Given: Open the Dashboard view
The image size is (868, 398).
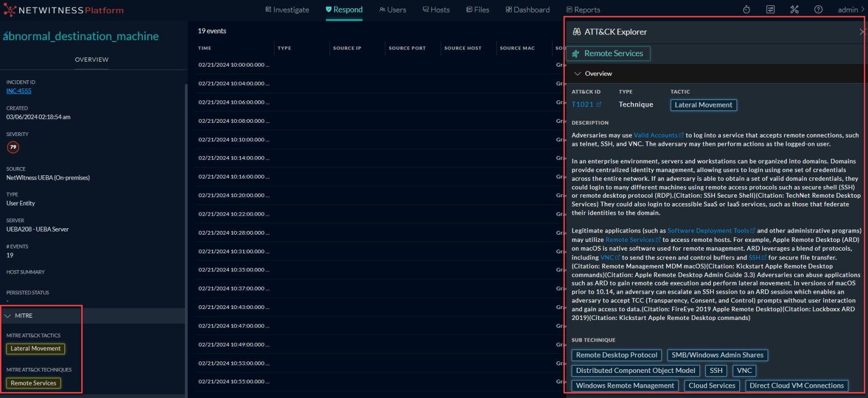Looking at the screenshot, I should [x=528, y=10].
